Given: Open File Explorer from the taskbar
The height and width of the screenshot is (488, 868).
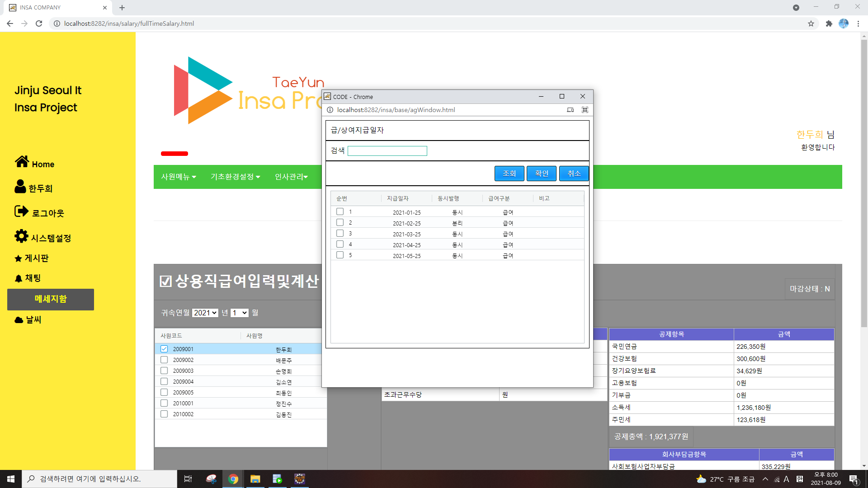Looking at the screenshot, I should pos(255,479).
